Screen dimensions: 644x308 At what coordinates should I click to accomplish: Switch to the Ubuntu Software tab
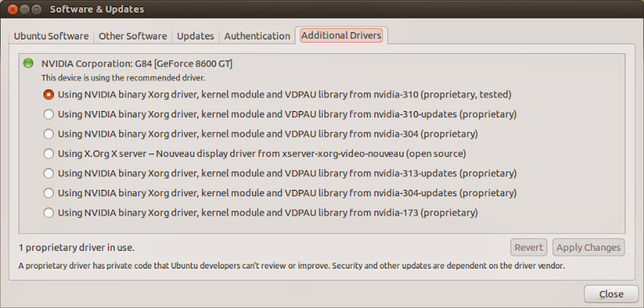51,36
